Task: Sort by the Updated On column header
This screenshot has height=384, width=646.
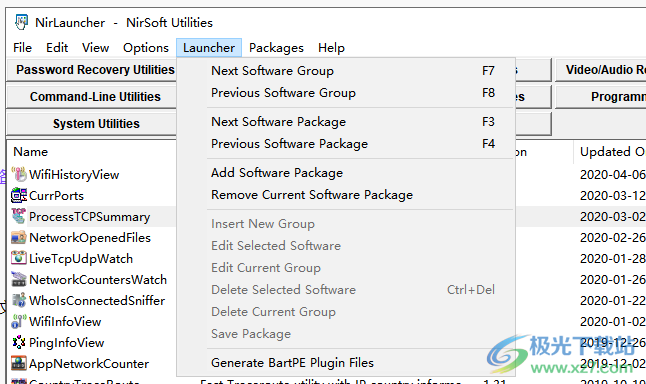Action: (611, 152)
